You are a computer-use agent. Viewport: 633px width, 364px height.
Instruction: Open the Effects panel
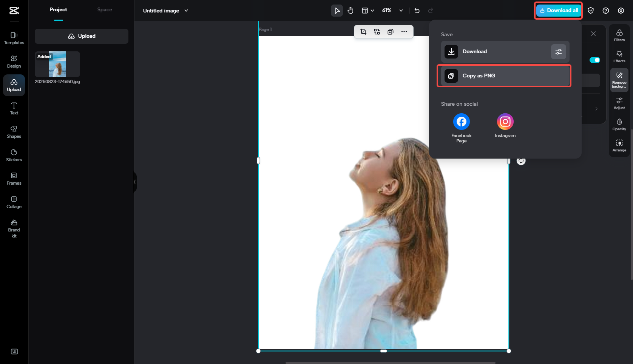click(619, 56)
